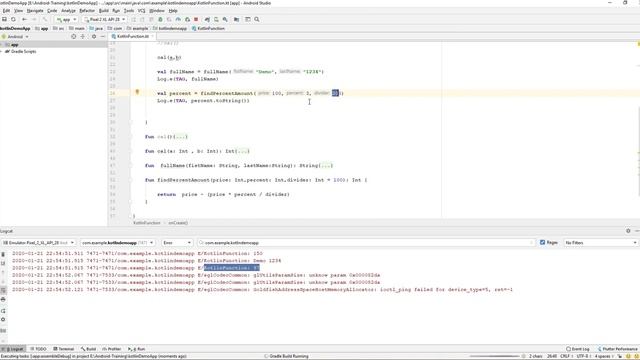Open the No Filters dropdown in Logcat

click(x=601, y=242)
